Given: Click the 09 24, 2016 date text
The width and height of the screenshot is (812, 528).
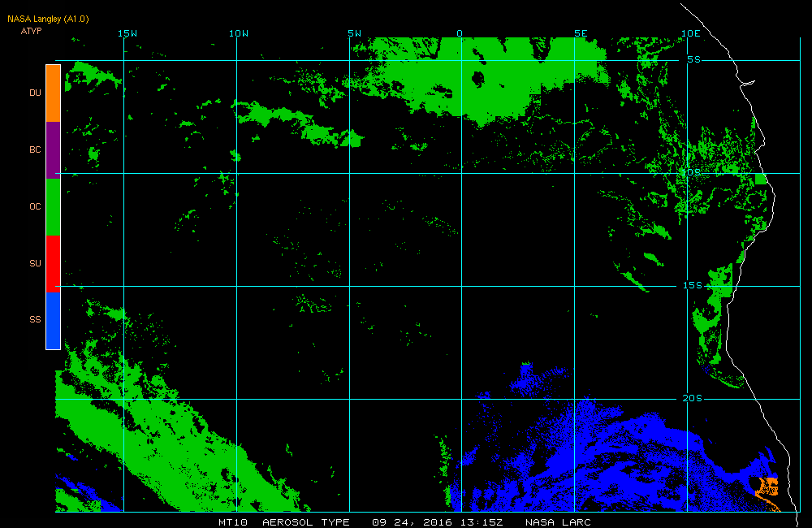Looking at the screenshot, I should [x=412, y=522].
